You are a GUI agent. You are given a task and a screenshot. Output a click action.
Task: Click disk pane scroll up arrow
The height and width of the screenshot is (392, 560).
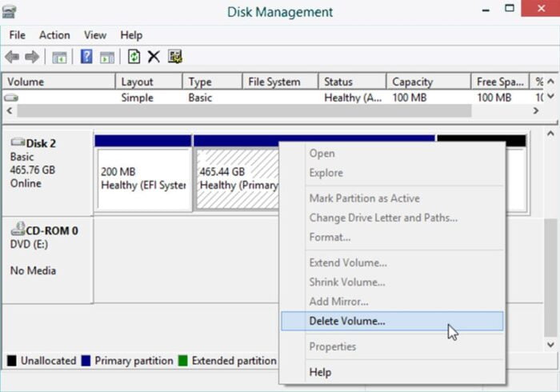[x=550, y=134]
